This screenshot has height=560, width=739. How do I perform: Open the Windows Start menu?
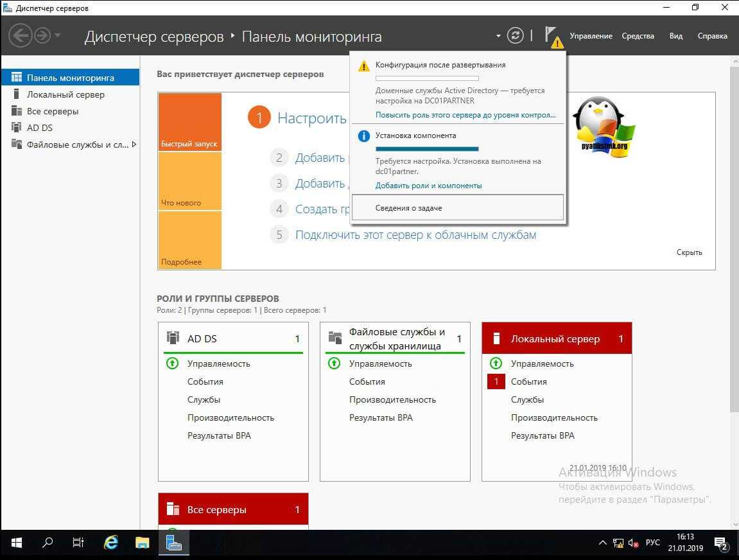[17, 543]
